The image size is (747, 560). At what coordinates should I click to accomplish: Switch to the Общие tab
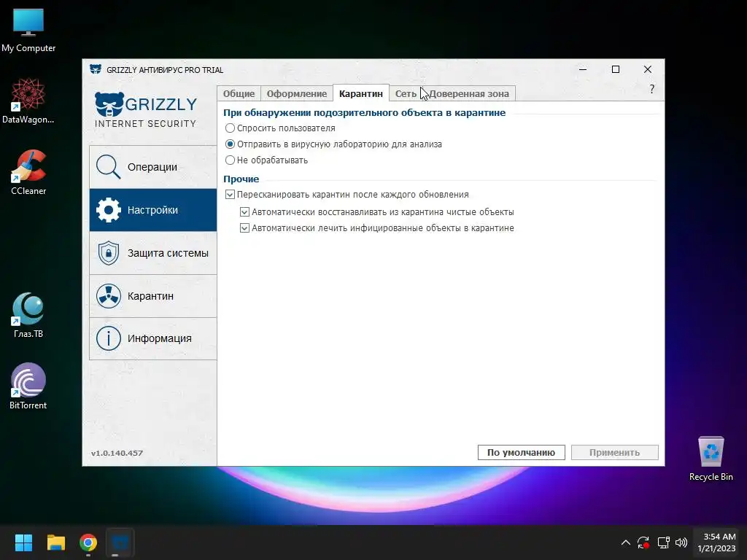point(239,93)
